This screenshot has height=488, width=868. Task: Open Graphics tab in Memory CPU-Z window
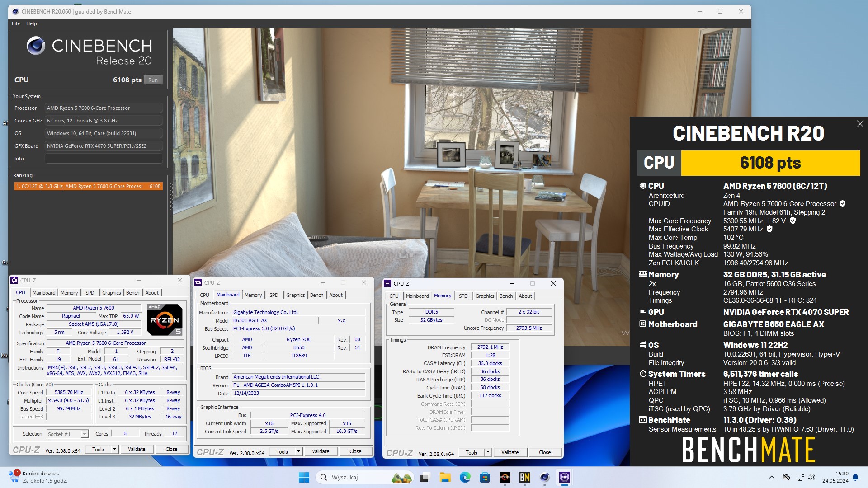coord(485,296)
